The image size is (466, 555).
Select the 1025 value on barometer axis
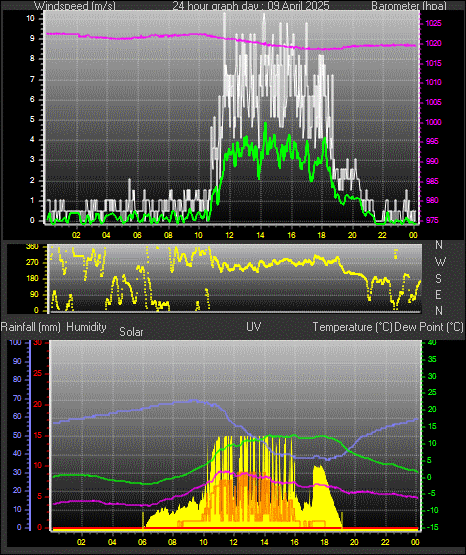[x=433, y=24]
